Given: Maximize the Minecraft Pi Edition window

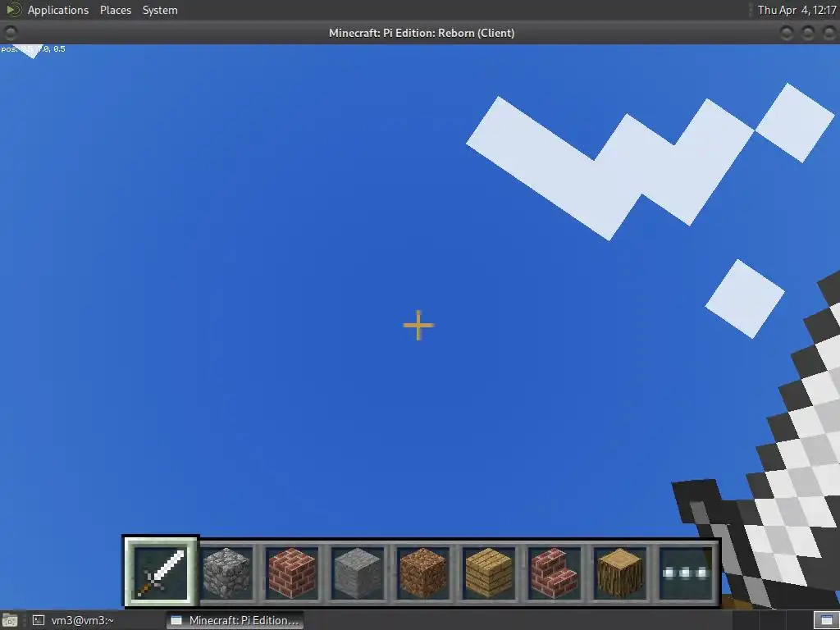Looking at the screenshot, I should (808, 33).
